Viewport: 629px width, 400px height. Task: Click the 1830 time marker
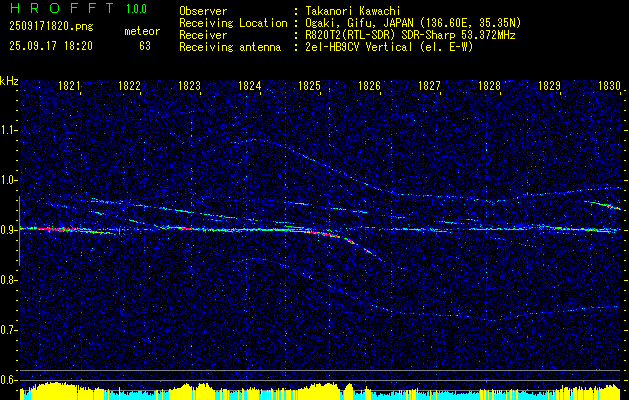click(x=609, y=85)
